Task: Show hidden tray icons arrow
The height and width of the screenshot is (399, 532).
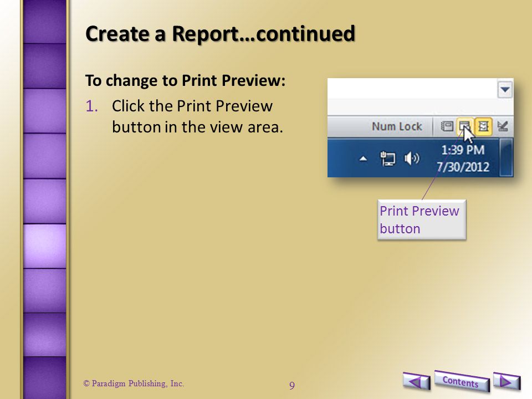Action: coord(363,158)
